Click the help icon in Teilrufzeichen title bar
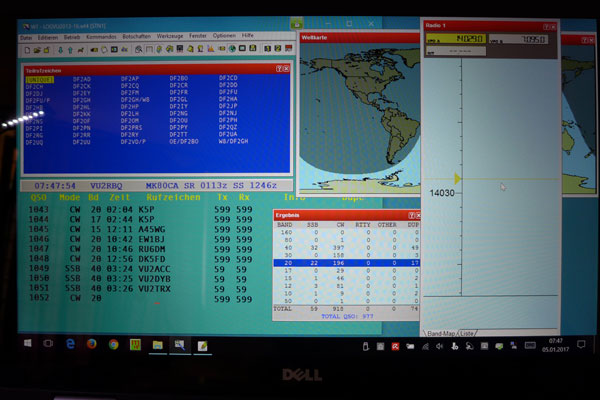Viewport: 600px width, 400px height. coord(279,69)
